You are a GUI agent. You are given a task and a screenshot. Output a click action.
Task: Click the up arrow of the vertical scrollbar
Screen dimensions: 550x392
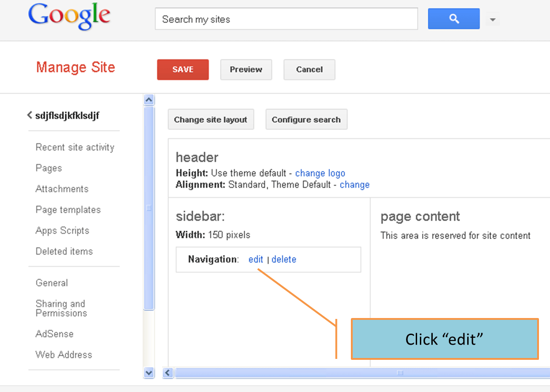[149, 99]
